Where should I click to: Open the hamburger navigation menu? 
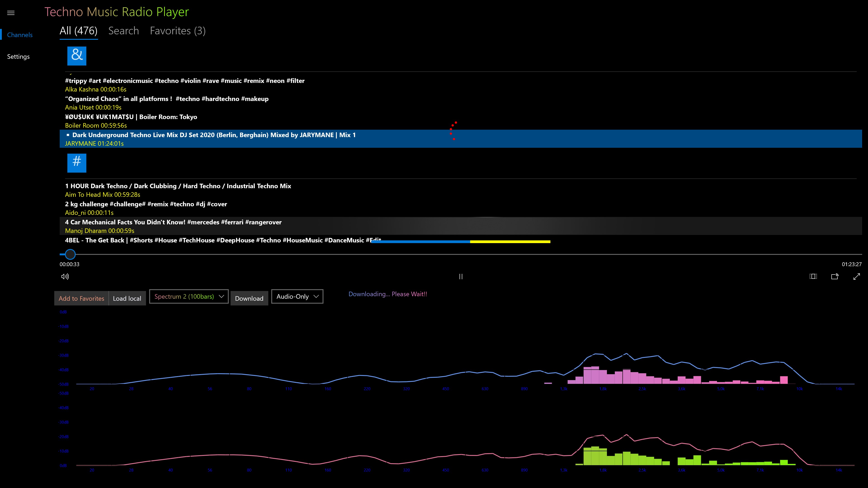tap(11, 13)
